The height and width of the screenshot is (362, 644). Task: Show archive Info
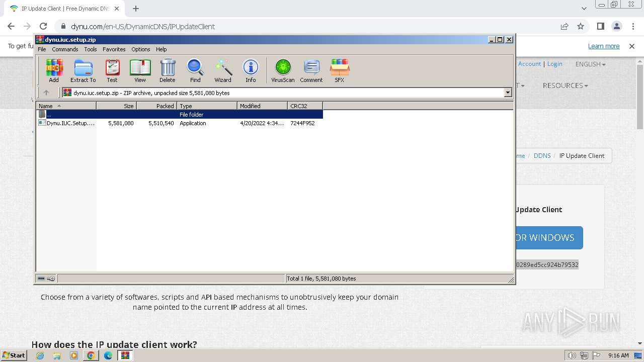[251, 70]
